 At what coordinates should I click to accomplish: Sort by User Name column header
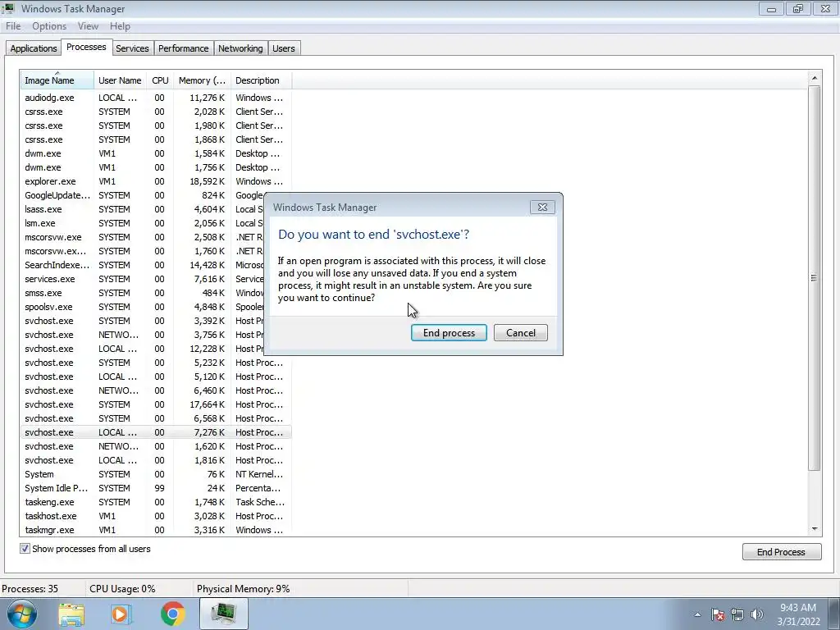(x=120, y=80)
